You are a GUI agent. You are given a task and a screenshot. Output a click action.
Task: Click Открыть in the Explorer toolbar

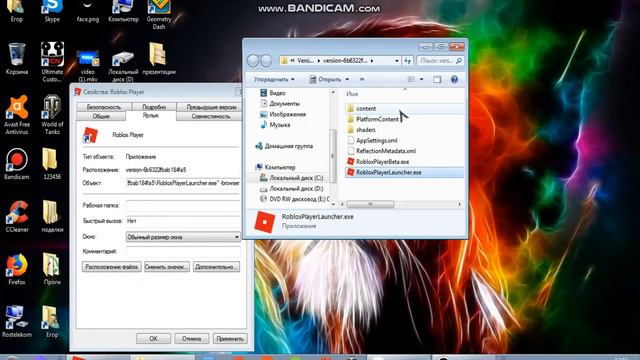(x=326, y=80)
